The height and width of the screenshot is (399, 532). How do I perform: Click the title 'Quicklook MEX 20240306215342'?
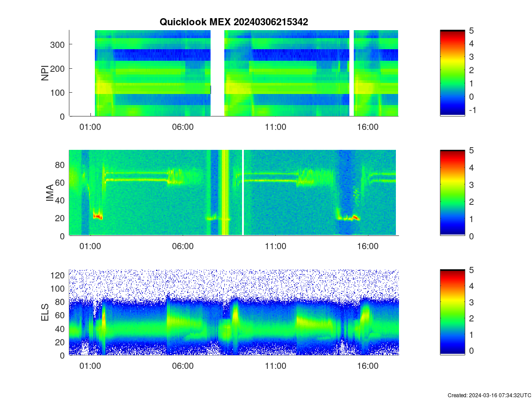(234, 22)
